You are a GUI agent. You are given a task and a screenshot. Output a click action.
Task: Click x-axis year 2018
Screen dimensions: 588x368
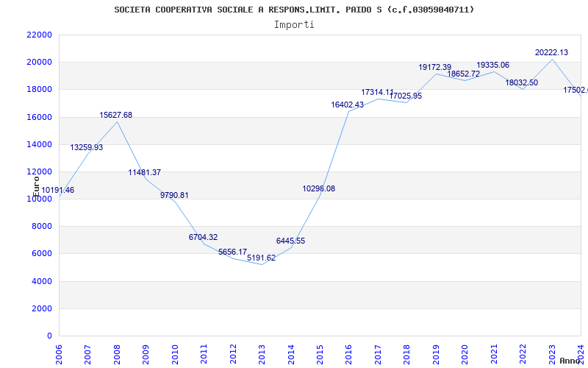[x=407, y=355]
